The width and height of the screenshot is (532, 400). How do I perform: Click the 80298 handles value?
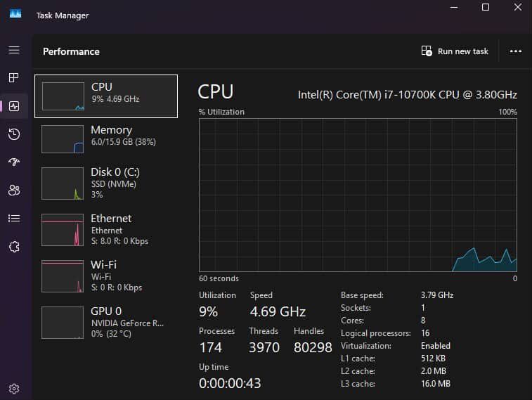pyautogui.click(x=313, y=347)
